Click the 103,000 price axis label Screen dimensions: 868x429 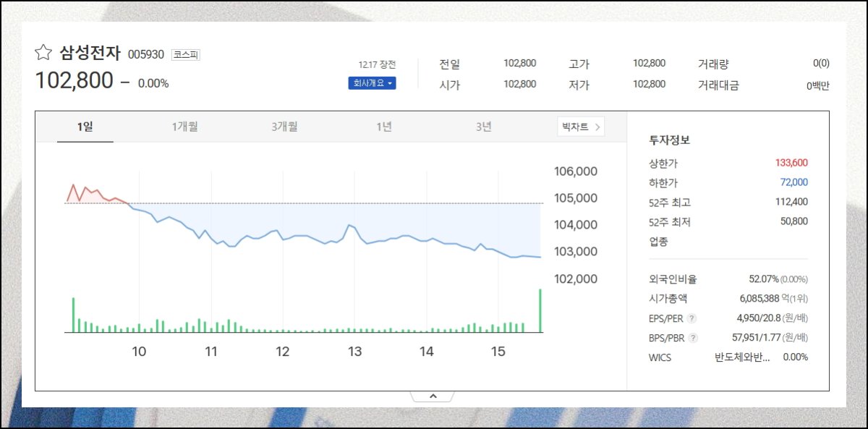click(x=576, y=252)
